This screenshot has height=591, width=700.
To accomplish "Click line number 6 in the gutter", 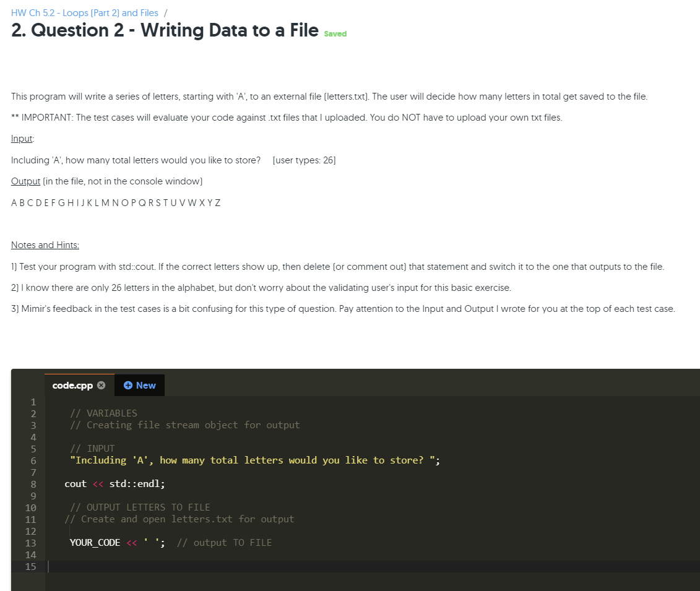I will click(33, 460).
